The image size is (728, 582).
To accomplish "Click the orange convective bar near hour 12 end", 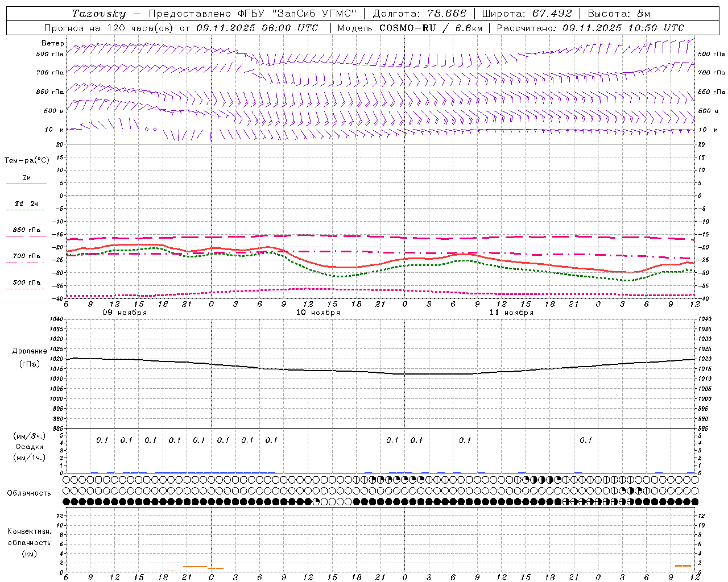I will click(x=682, y=566).
